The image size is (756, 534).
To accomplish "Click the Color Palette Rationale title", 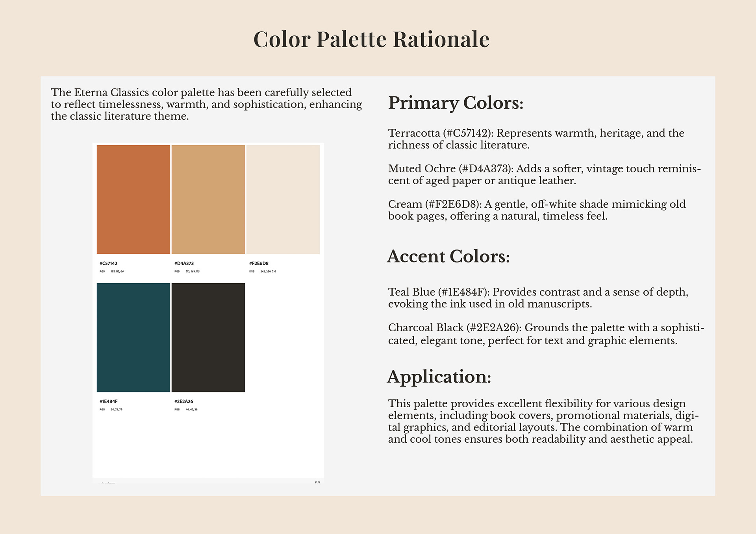I will coord(371,39).
